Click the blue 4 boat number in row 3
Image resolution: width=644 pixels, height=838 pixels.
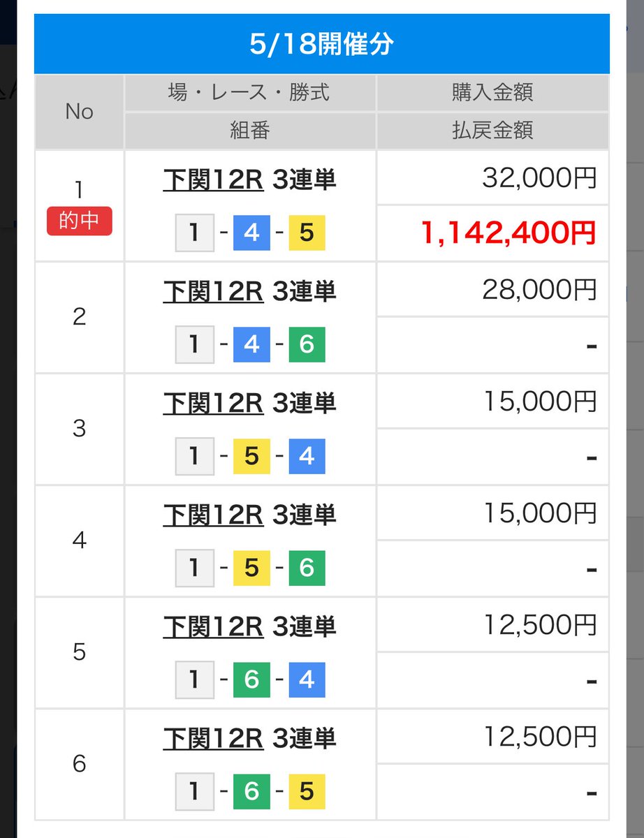(307, 456)
